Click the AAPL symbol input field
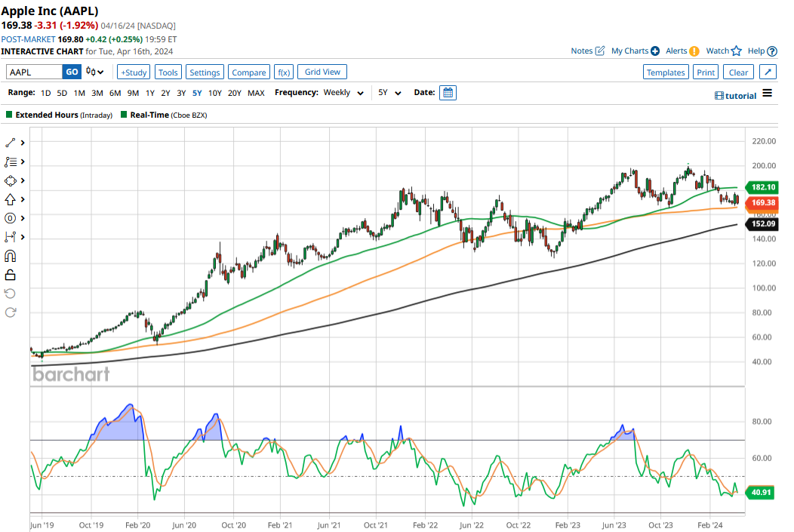The width and height of the screenshot is (794, 532). tap(34, 72)
